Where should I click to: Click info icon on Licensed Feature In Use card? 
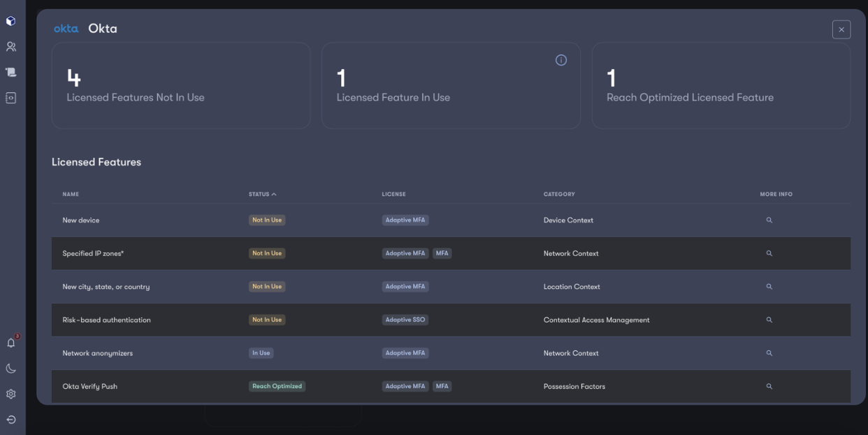560,60
